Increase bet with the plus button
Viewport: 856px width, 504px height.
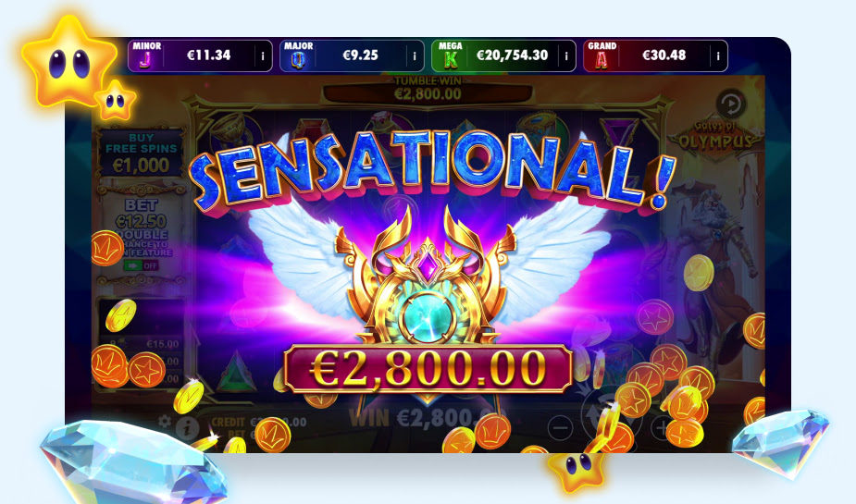[662, 427]
